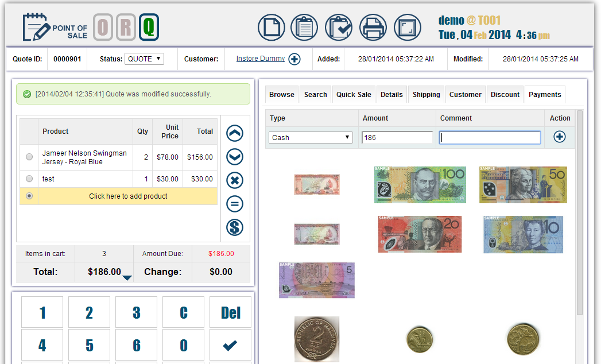Open the clipboard orders icon

[x=304, y=27]
